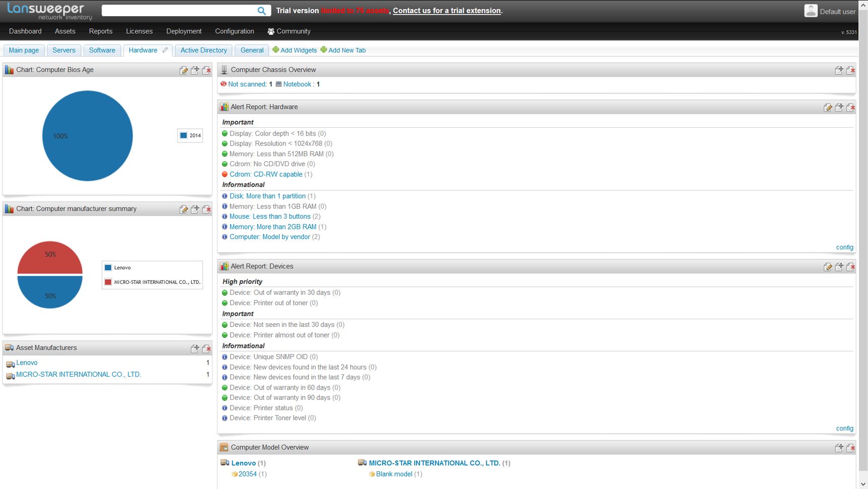Click Contact us for a trial extension
Screen dimensions: 868x489
pos(447,11)
